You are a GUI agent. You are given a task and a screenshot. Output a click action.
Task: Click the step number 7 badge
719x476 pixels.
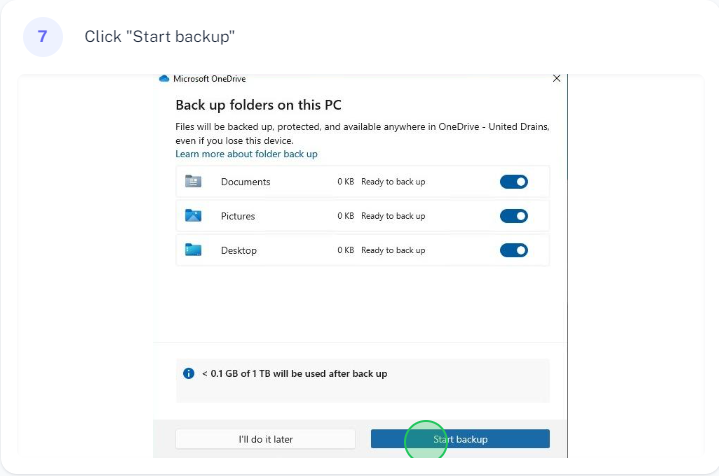(42, 36)
